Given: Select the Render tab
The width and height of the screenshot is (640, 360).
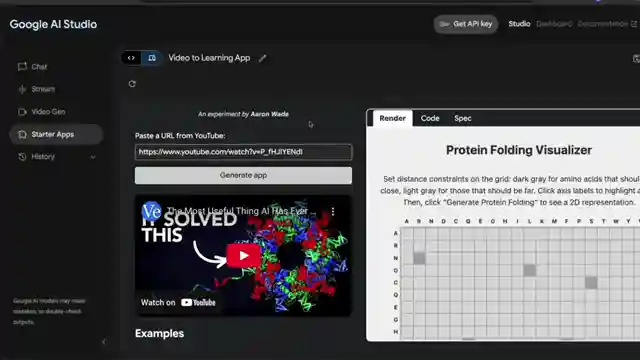Looking at the screenshot, I should click(392, 118).
